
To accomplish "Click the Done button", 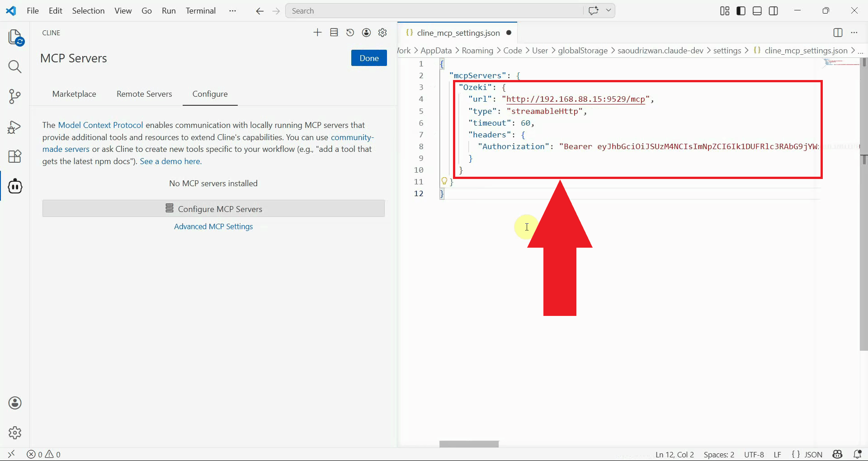I will click(x=369, y=58).
